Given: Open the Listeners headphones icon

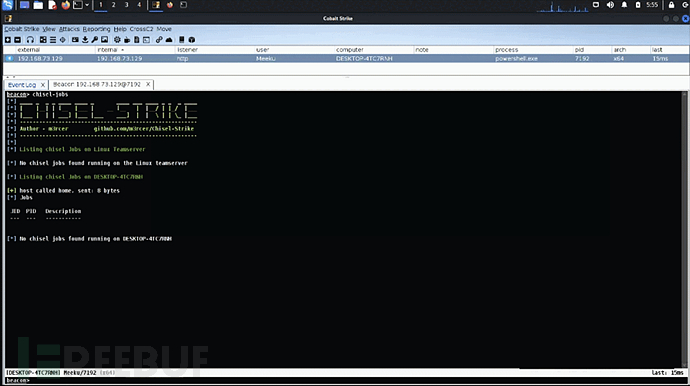Looking at the screenshot, I should 30,40.
